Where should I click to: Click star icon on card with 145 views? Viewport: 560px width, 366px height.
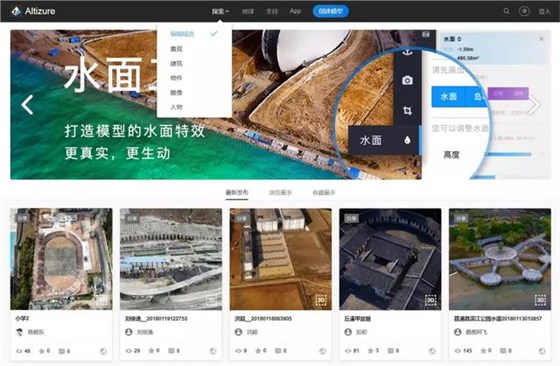coord(484,351)
